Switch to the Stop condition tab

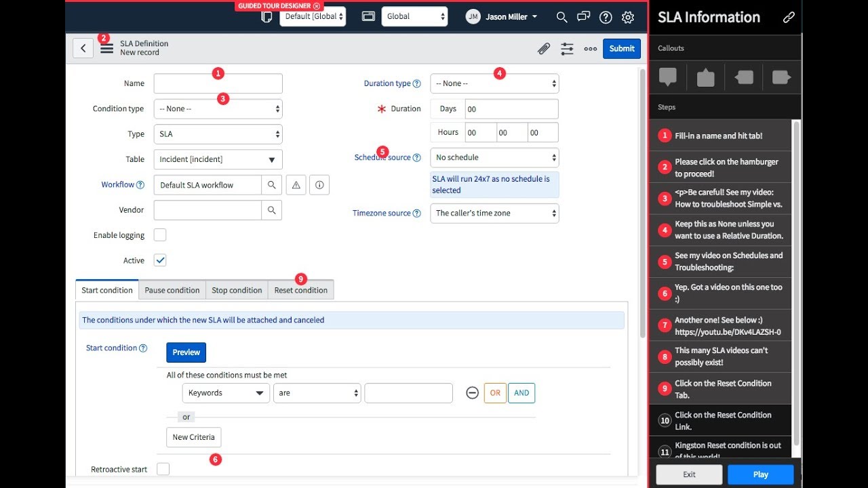(237, 290)
